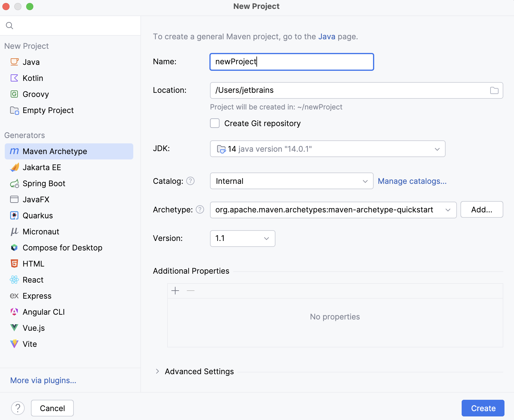Select the Vue.js generator icon
This screenshot has height=420, width=514.
(14, 328)
